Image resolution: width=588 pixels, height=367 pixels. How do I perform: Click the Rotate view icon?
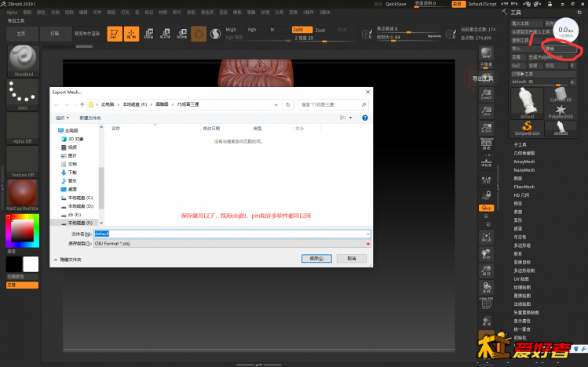click(x=487, y=288)
